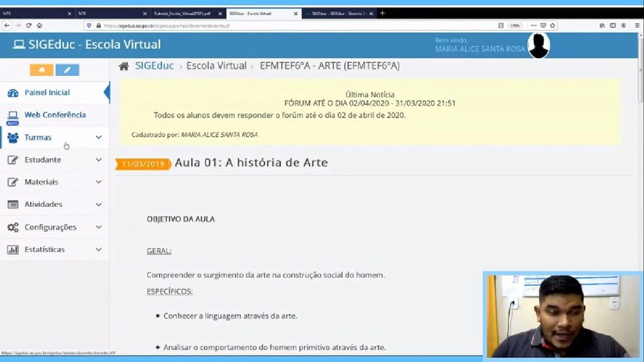This screenshot has height=362, width=644.
Task: Click the breadcrumb home icon
Action: (124, 66)
